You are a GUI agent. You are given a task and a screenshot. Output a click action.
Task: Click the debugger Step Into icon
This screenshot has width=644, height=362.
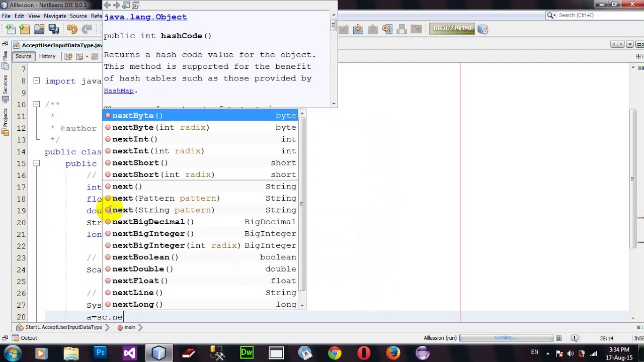(x=358, y=29)
